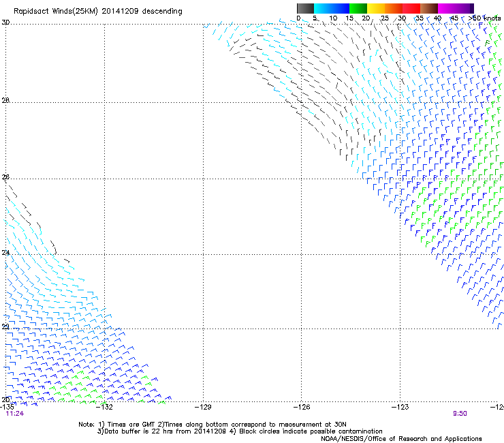Viewport: 504px width, 443px height.
Task: Click the latitude label '20' on the left axis
Action: tap(5, 399)
